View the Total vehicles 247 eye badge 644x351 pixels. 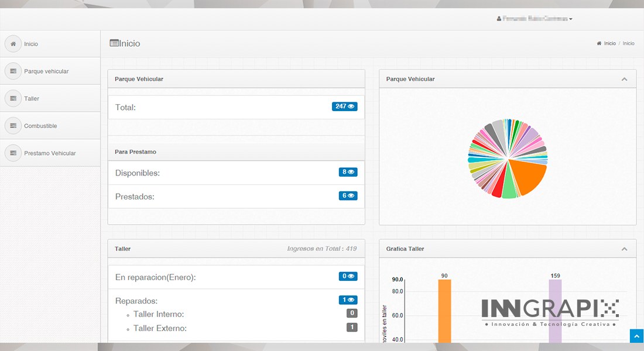click(x=345, y=106)
